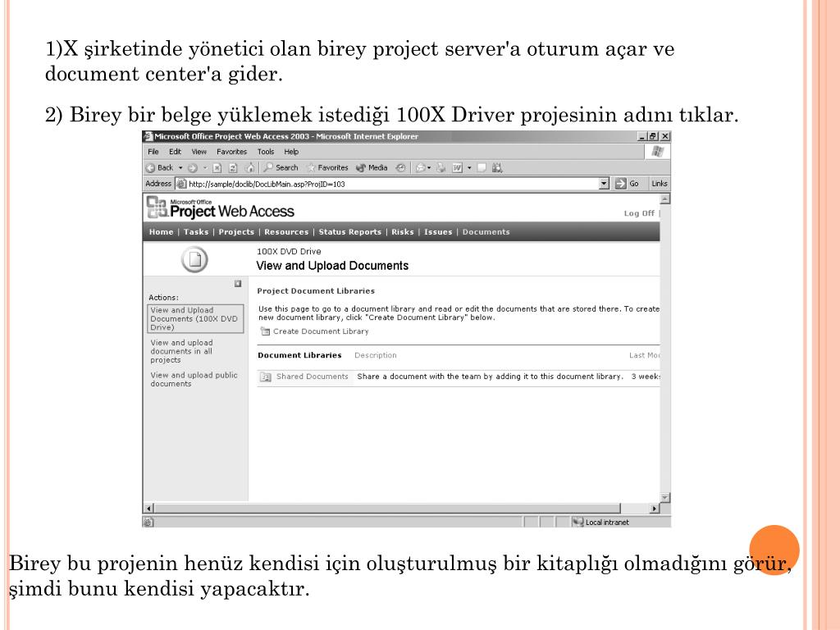Open the Shared Documents library link
Screen dimensions: 840x630
[x=313, y=377]
